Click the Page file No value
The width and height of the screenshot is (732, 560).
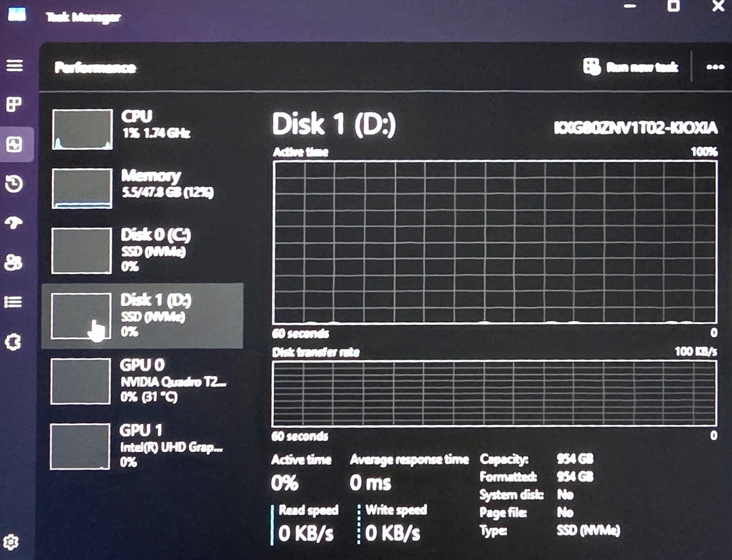(565, 512)
